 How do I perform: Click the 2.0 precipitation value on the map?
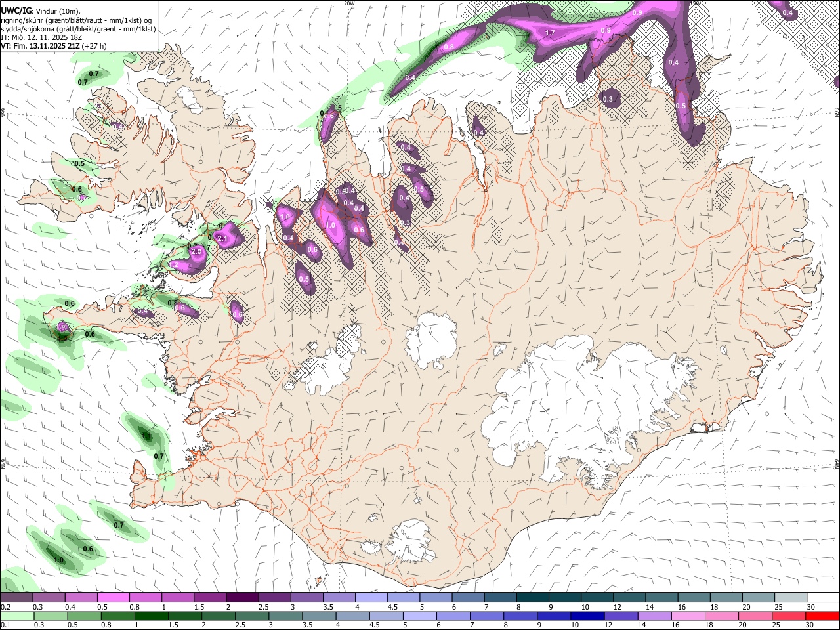click(x=196, y=252)
